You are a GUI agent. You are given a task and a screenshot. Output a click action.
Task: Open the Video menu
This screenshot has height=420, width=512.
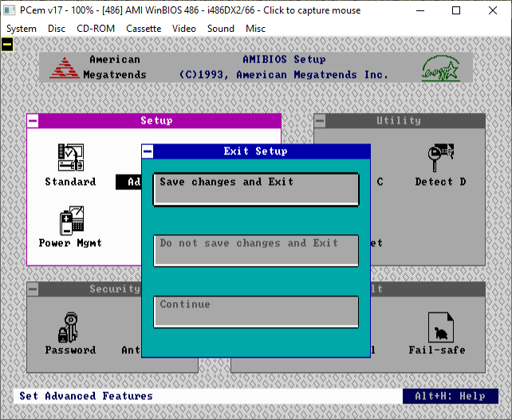[x=184, y=29]
